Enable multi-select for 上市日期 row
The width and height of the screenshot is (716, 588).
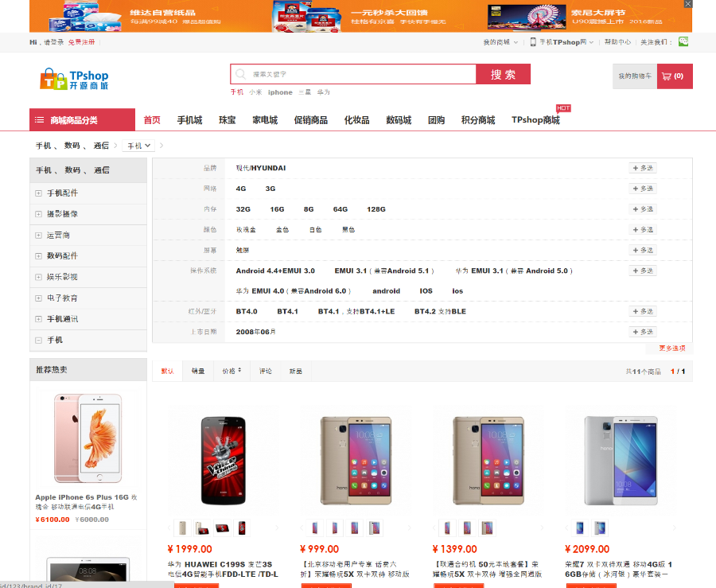(643, 332)
